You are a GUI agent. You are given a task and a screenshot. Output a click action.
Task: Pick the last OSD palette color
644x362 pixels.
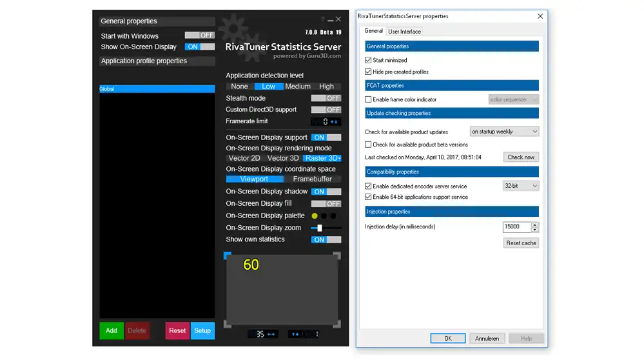pos(333,216)
